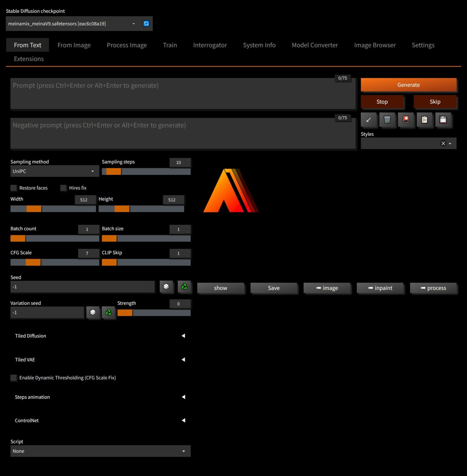Viewport: 467px width, 476px height.
Task: Click the arrow icon to read generation parameters
Action: tap(368, 120)
